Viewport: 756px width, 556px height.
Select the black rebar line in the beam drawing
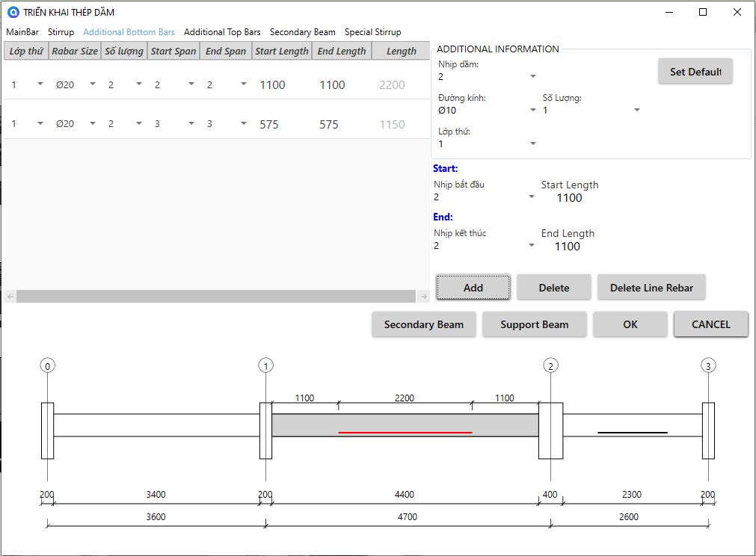coord(633,433)
